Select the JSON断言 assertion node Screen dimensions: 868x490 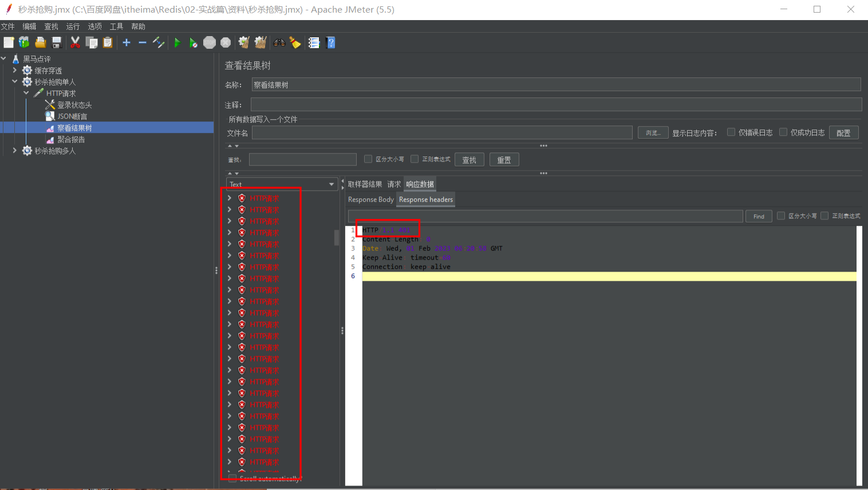(x=72, y=116)
